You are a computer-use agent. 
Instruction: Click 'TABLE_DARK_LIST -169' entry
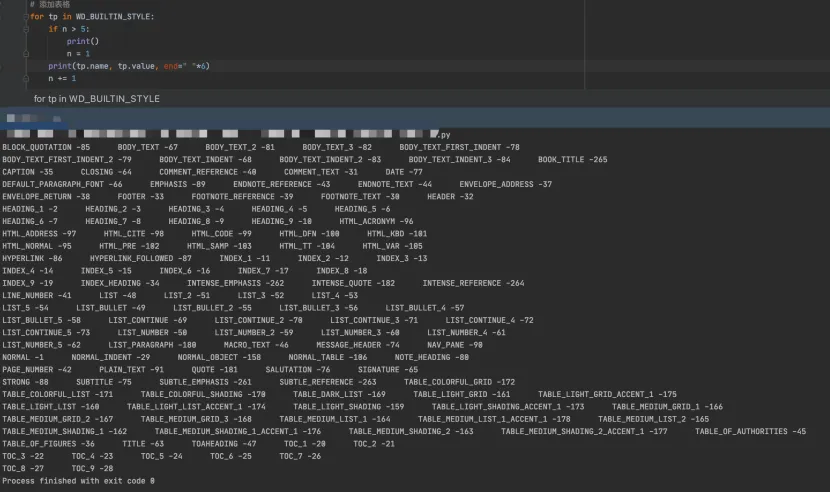pyautogui.click(x=339, y=395)
